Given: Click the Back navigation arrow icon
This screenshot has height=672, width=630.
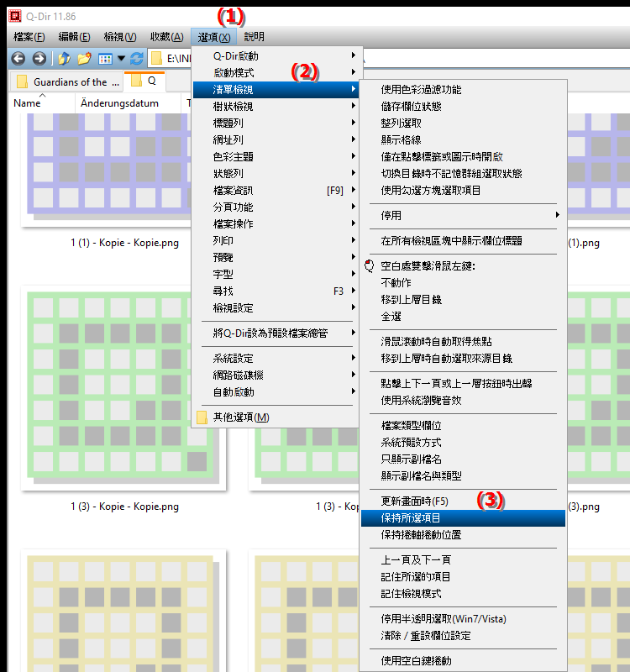Looking at the screenshot, I should click(x=18, y=58).
